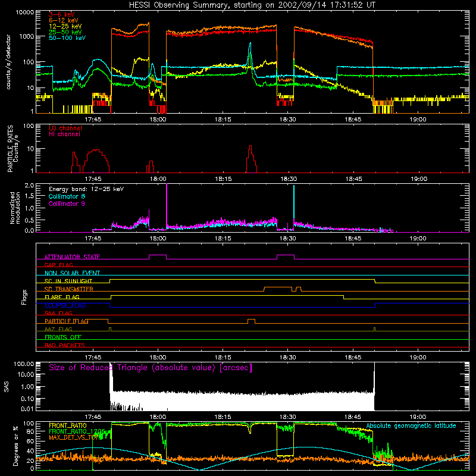Click 18:30 tick under SAS plot
476x476 pixels.
[288, 417]
